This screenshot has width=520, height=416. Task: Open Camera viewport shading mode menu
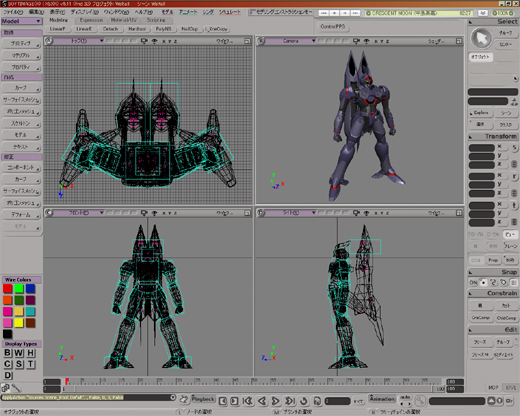click(437, 41)
